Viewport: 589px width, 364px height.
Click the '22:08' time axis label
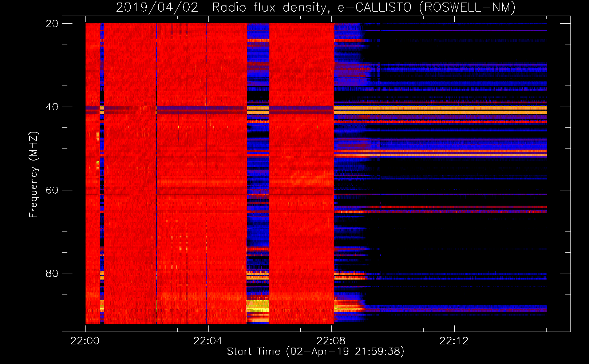[331, 341]
